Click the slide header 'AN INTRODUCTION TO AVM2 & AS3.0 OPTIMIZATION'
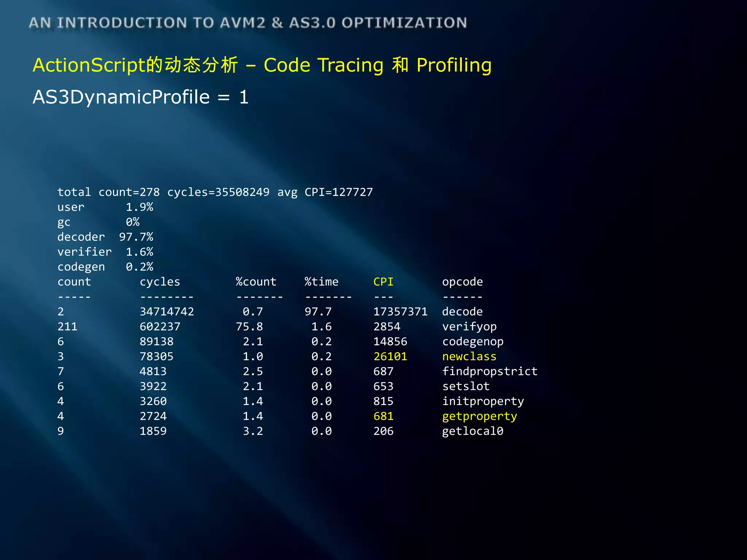 (x=248, y=23)
